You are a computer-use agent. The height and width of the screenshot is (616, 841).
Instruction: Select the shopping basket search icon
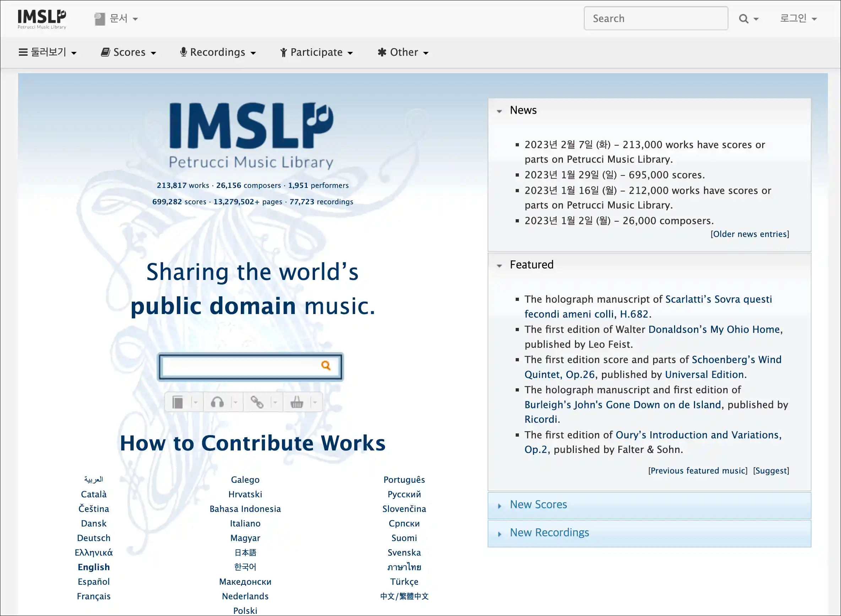coord(297,402)
